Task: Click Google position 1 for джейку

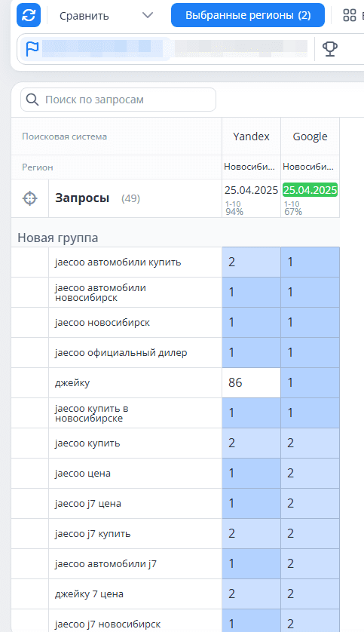Action: [x=310, y=383]
